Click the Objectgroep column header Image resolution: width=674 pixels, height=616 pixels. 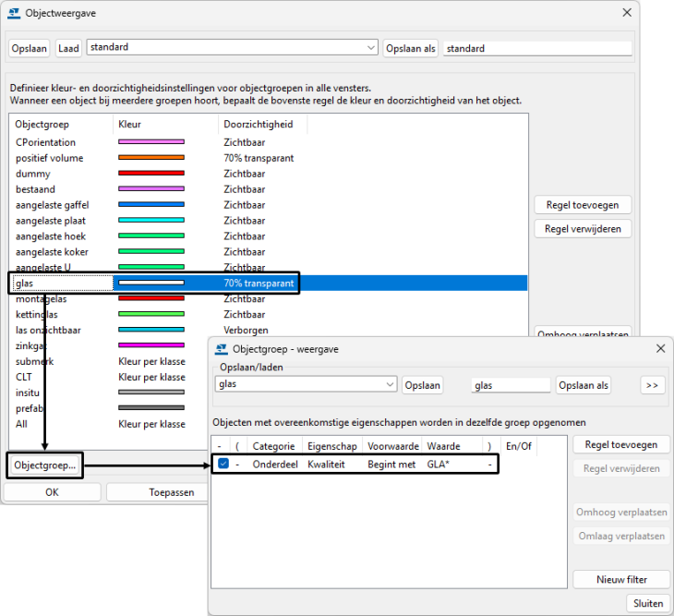(x=42, y=125)
